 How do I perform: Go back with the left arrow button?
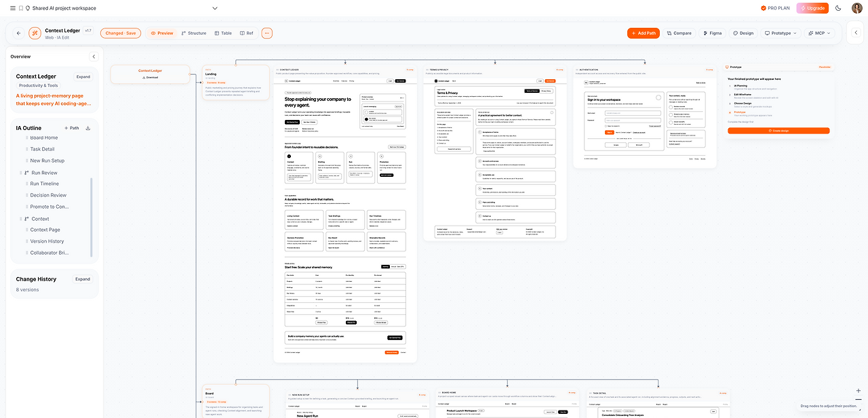click(19, 33)
